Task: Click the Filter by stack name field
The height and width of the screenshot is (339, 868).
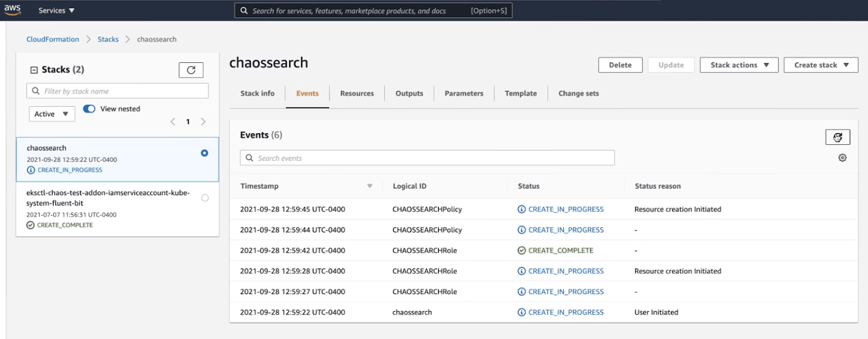Action: (x=117, y=91)
